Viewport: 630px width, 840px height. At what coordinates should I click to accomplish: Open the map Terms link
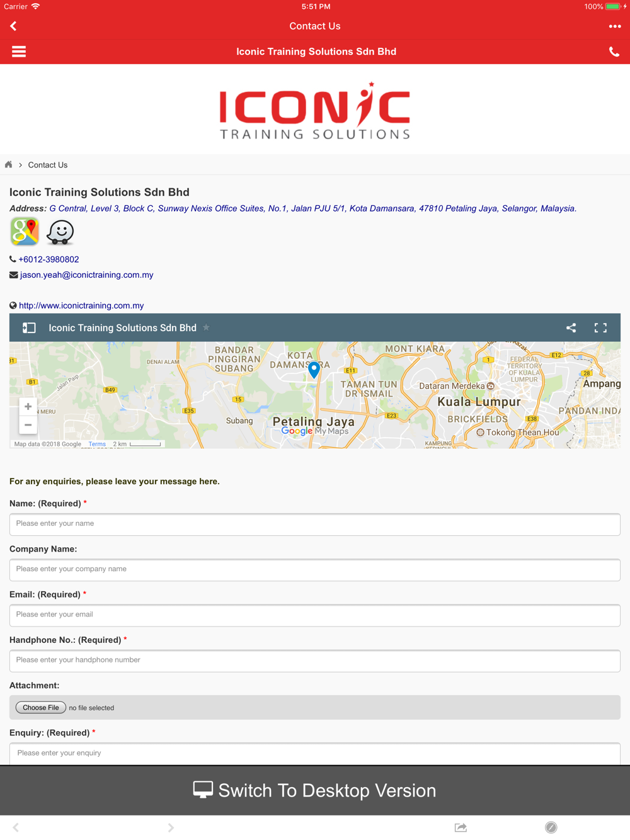coord(97,444)
